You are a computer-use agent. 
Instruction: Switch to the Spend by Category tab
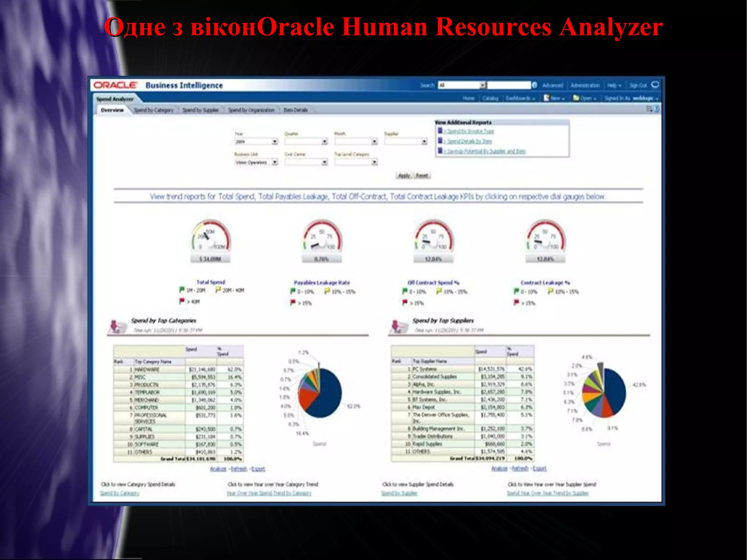tap(154, 110)
